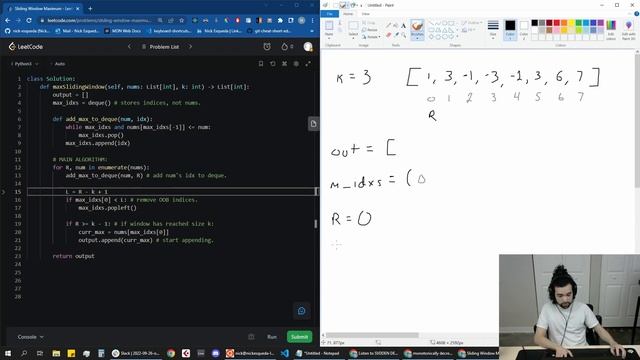Image resolution: width=640 pixels, height=360 pixels.
Task: Open the Select dropdown in Paint
Action: (x=353, y=39)
